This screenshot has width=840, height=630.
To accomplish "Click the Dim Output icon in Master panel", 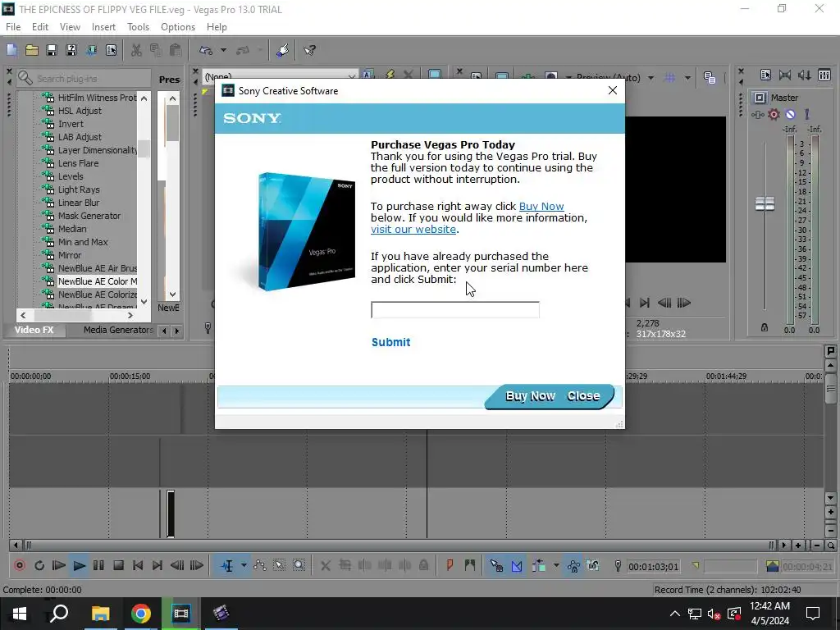I will [805, 75].
